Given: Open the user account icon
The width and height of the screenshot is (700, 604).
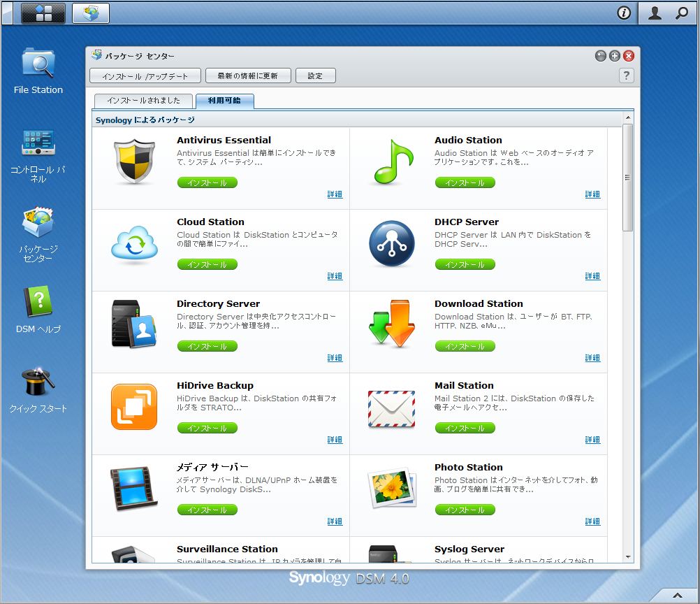Looking at the screenshot, I should coord(655,13).
